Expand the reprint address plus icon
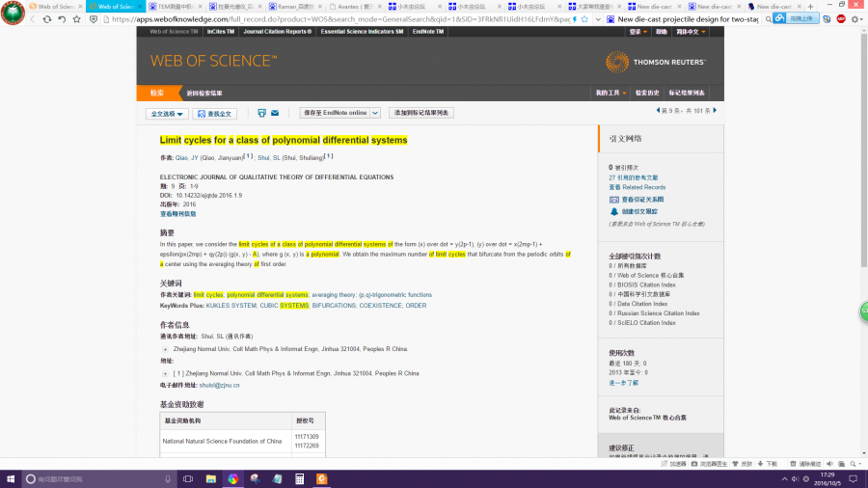 click(x=165, y=349)
